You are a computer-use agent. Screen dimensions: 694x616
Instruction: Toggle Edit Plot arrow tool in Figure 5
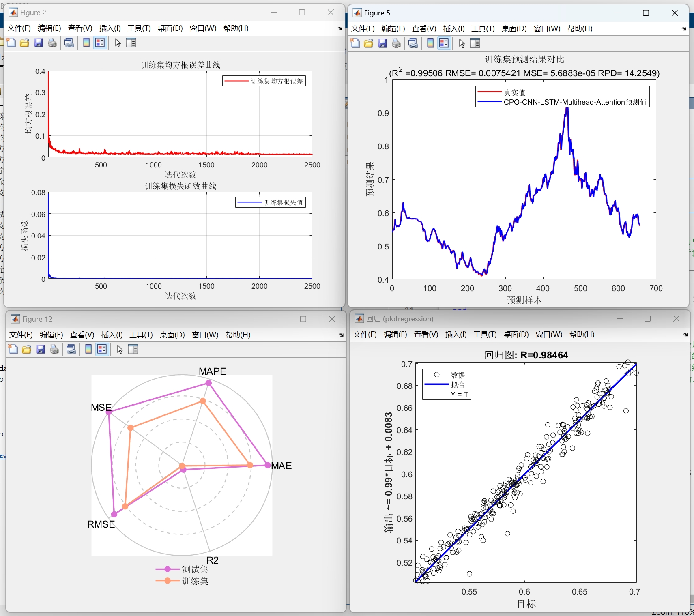click(462, 43)
